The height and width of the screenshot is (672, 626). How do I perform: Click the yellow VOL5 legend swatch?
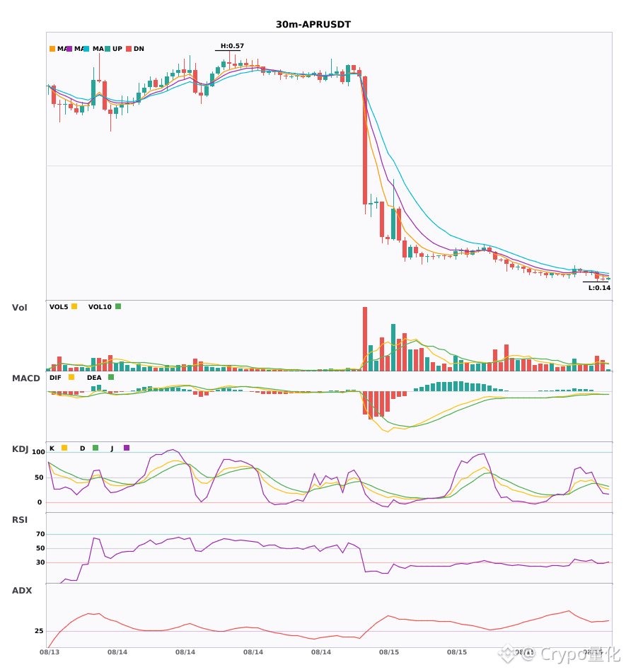74,306
